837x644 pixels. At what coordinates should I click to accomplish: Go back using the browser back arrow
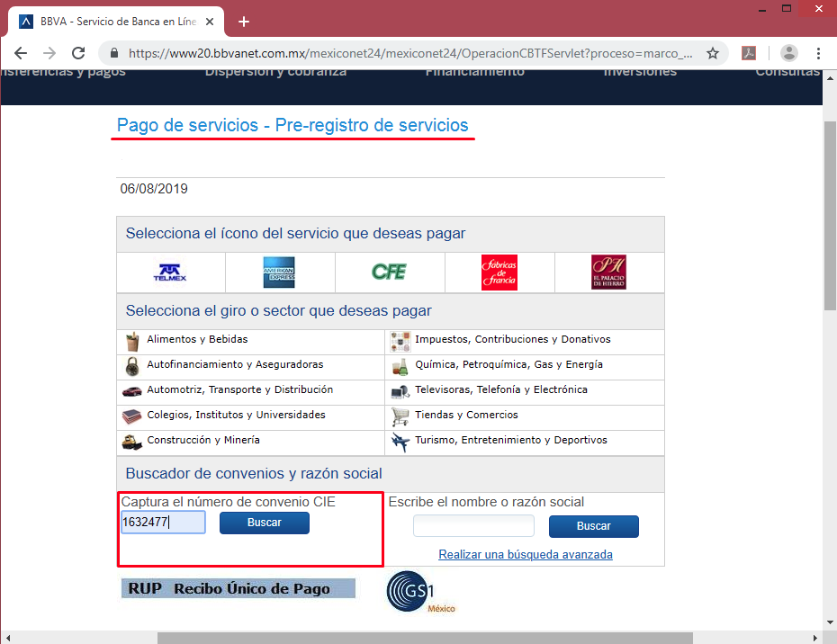[21, 53]
